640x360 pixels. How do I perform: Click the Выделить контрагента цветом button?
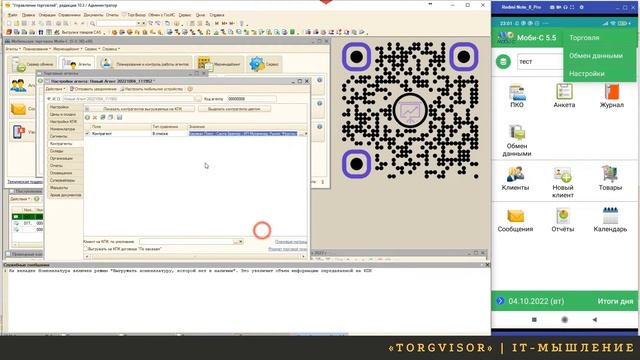click(x=234, y=109)
